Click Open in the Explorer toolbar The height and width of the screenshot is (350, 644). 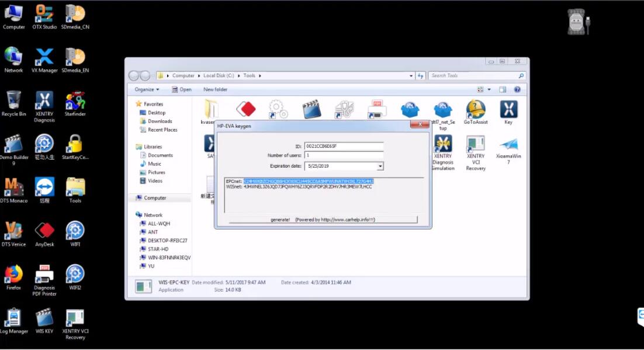coord(182,89)
